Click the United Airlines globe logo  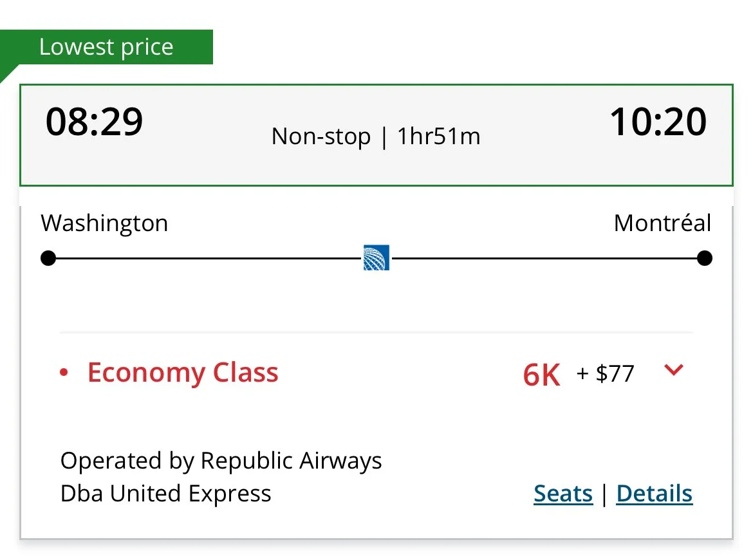click(376, 258)
